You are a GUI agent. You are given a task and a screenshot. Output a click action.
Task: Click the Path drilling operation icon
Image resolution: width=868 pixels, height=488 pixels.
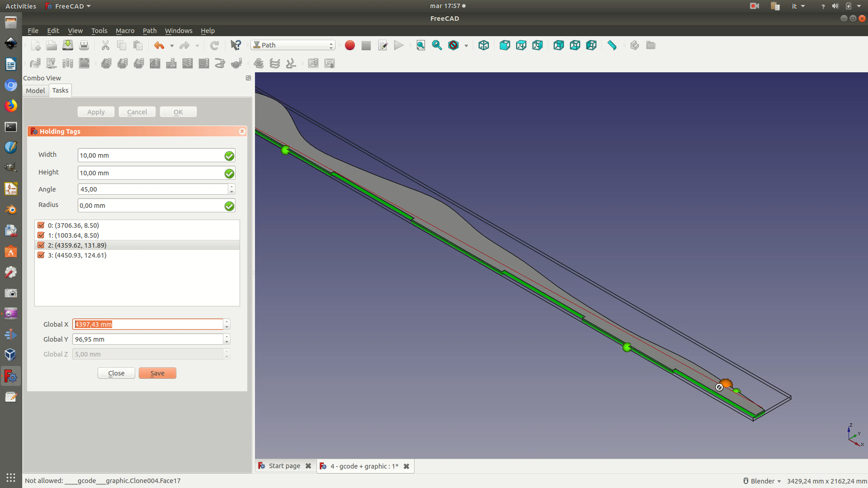click(171, 63)
